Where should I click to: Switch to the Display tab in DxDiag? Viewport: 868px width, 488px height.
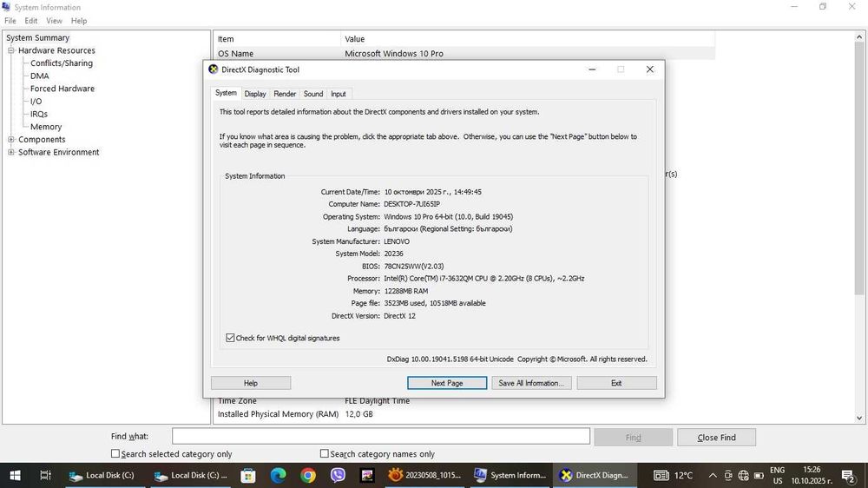(255, 94)
